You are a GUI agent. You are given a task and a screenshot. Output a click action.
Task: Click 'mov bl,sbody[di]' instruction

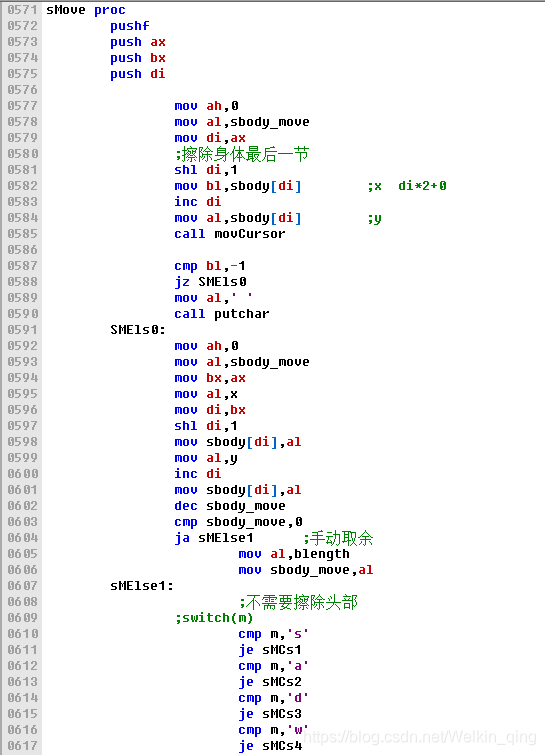238,186
